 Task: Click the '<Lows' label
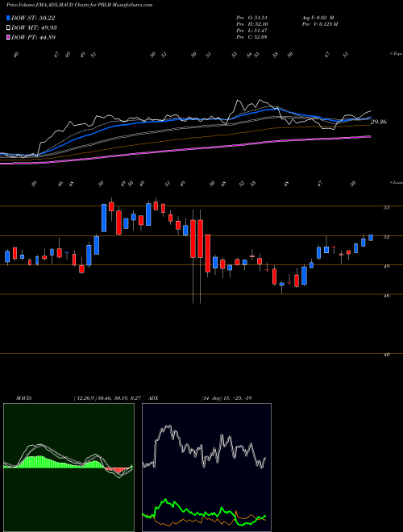(397, 183)
